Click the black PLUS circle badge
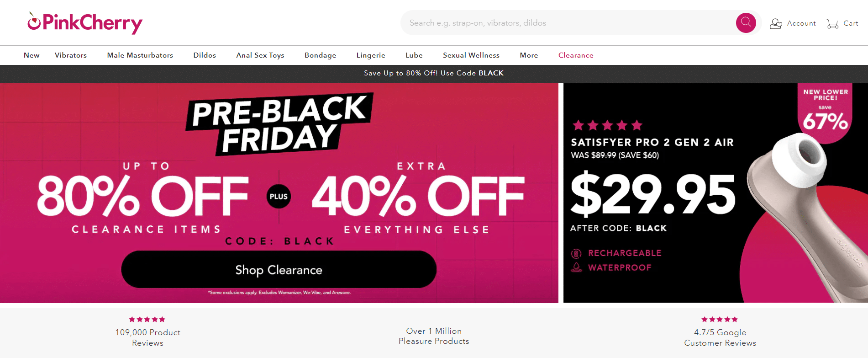This screenshot has height=358, width=868. pos(279,197)
